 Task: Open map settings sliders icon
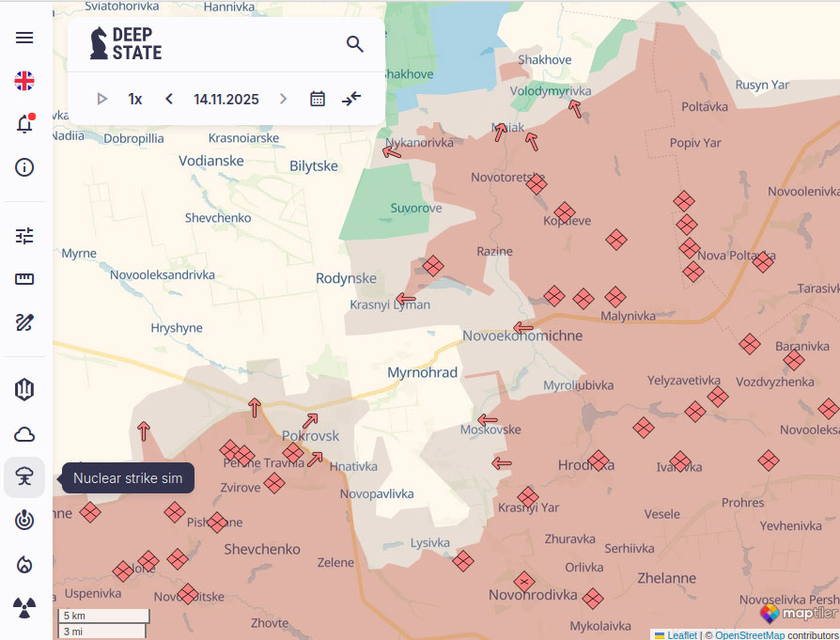click(24, 236)
